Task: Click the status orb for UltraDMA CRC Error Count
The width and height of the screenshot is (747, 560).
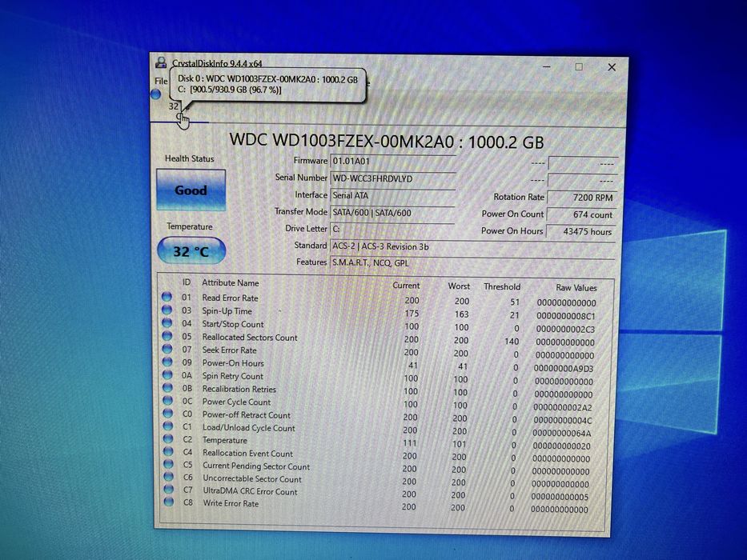Action: coord(168,489)
